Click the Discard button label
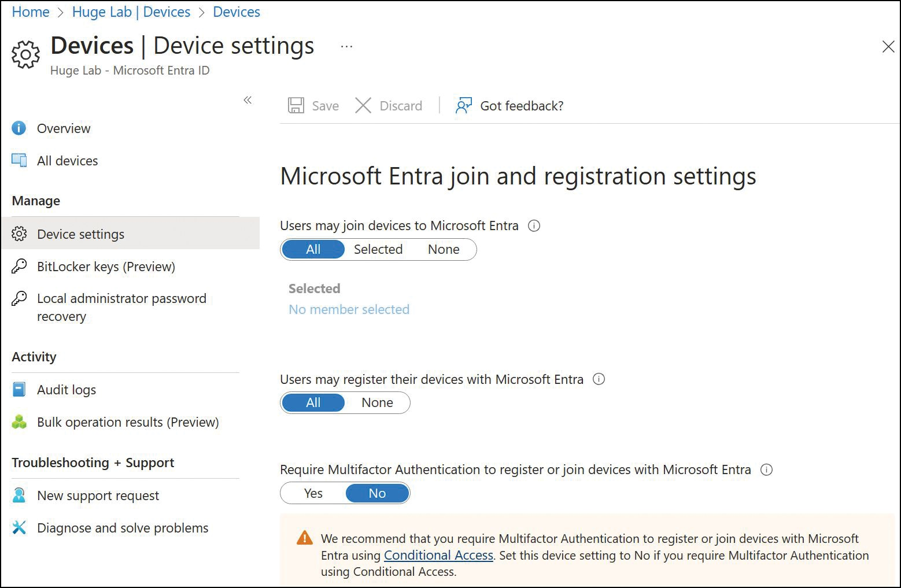This screenshot has width=901, height=588. click(401, 106)
